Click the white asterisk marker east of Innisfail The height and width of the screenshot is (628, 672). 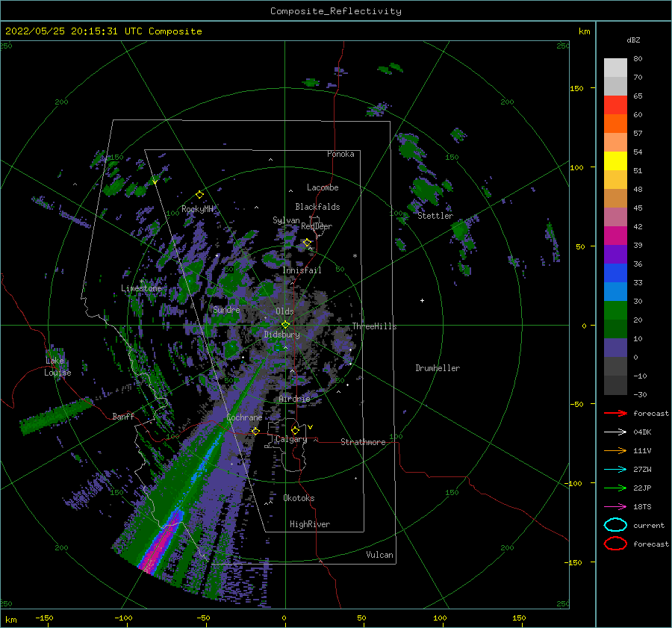355,256
